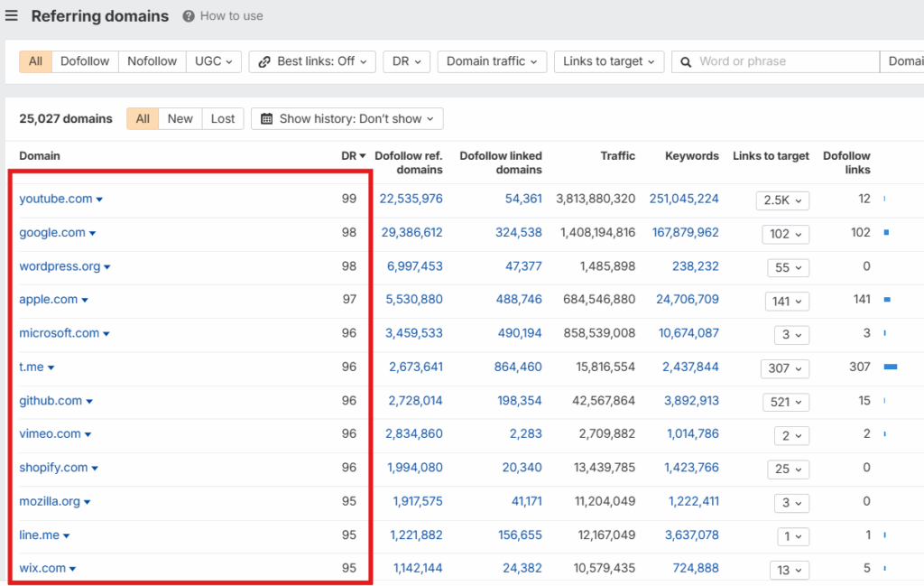The image size is (924, 586).
Task: Click vimeo.com dofollow linked domains 2,283
Action: [x=526, y=433]
